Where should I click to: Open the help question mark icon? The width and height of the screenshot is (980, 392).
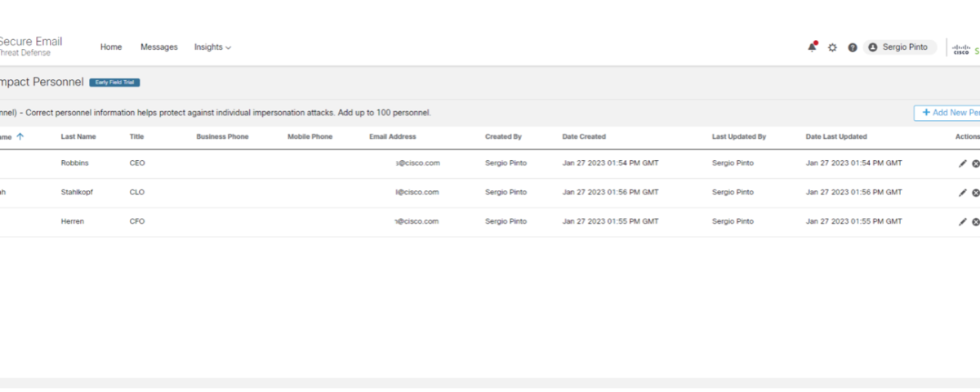click(853, 47)
